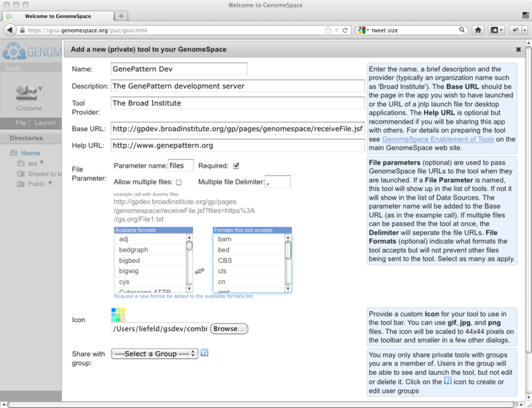Open the File menu
Image resolution: width=532 pixels, height=408 pixels.
point(21,123)
